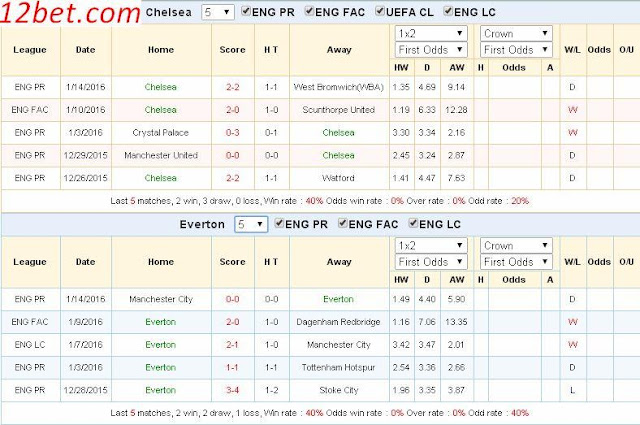The height and width of the screenshot is (425, 640).
Task: Click Chelsea home team in 1/14/2016 row
Action: (x=161, y=87)
